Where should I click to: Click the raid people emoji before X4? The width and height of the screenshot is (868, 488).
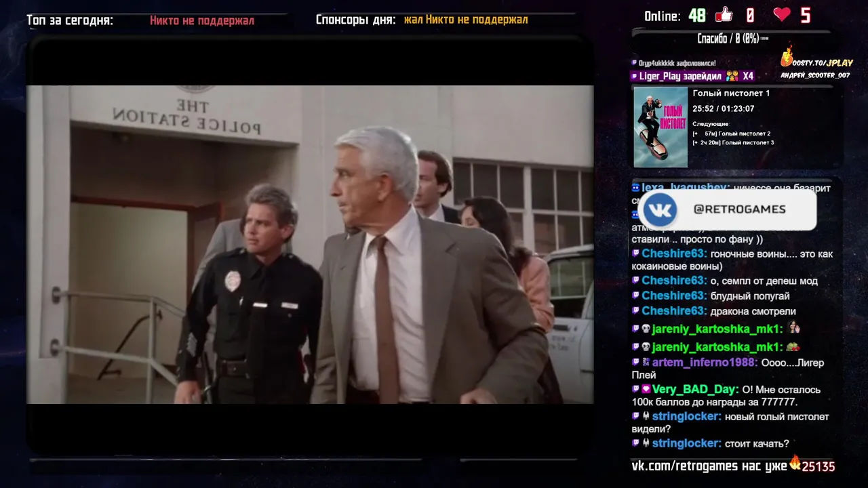click(732, 77)
